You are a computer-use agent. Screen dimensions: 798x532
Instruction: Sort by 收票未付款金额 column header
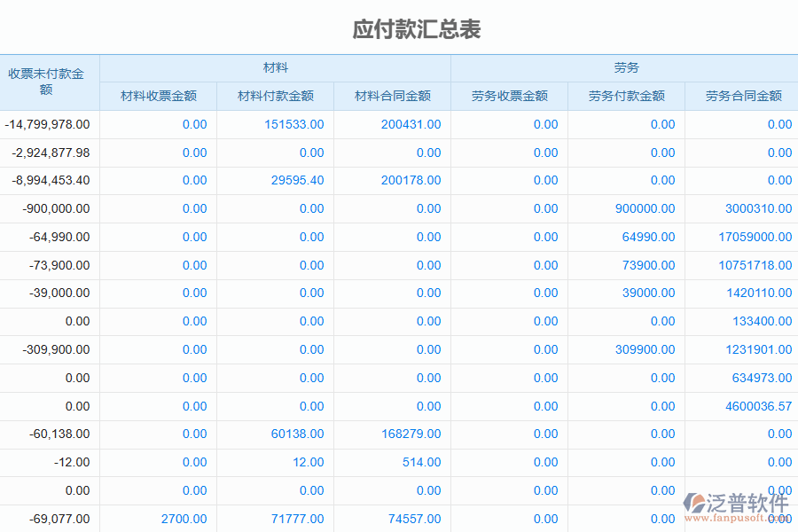pos(49,80)
